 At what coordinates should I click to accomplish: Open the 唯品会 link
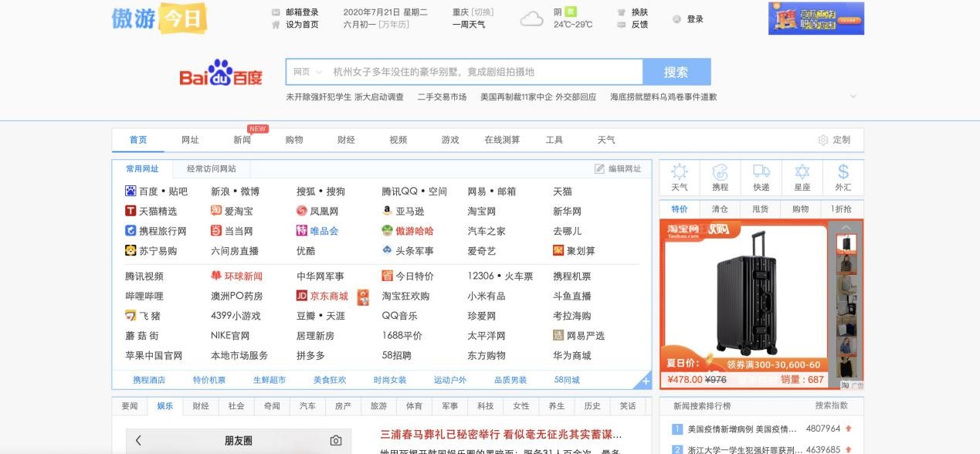324,230
